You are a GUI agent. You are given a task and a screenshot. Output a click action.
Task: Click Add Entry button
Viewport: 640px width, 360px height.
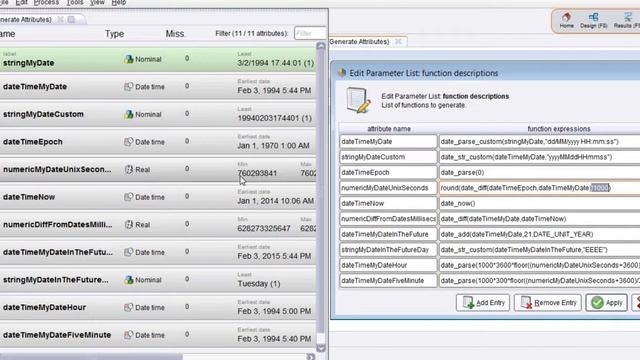click(483, 303)
